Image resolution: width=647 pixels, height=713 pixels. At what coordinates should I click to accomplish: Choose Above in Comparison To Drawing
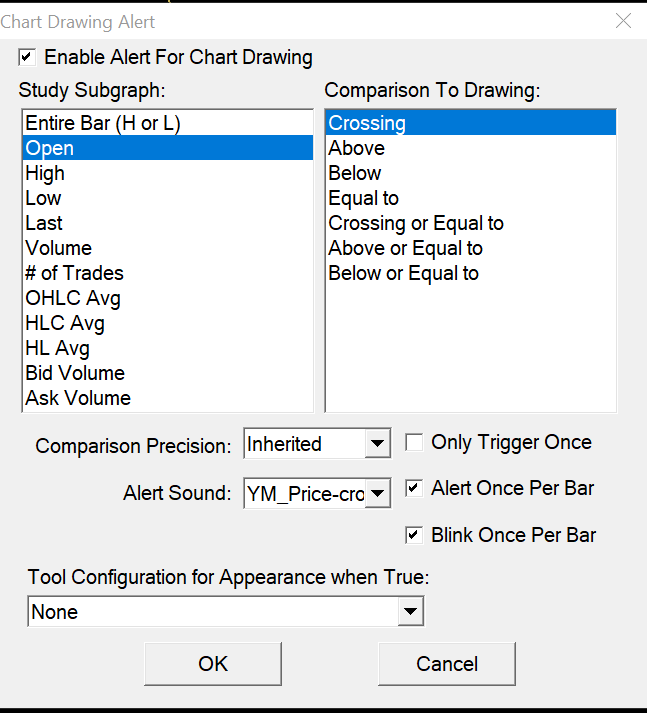[x=356, y=148]
